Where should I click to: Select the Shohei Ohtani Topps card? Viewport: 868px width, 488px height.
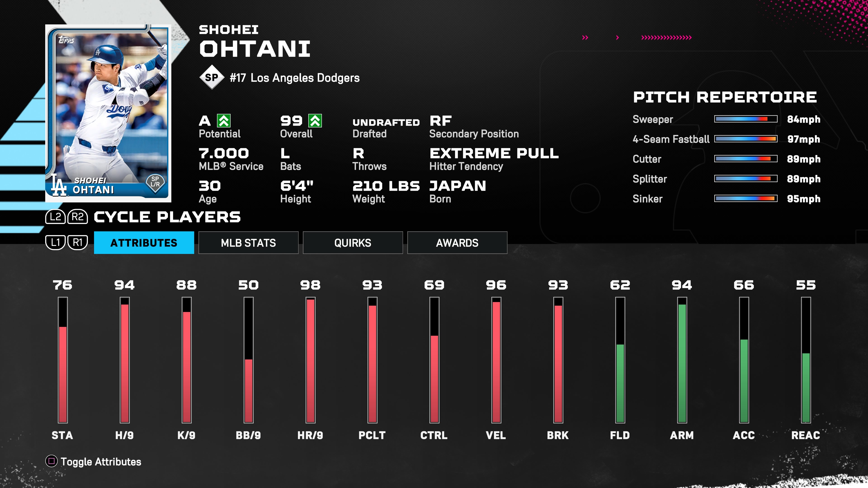(108, 113)
